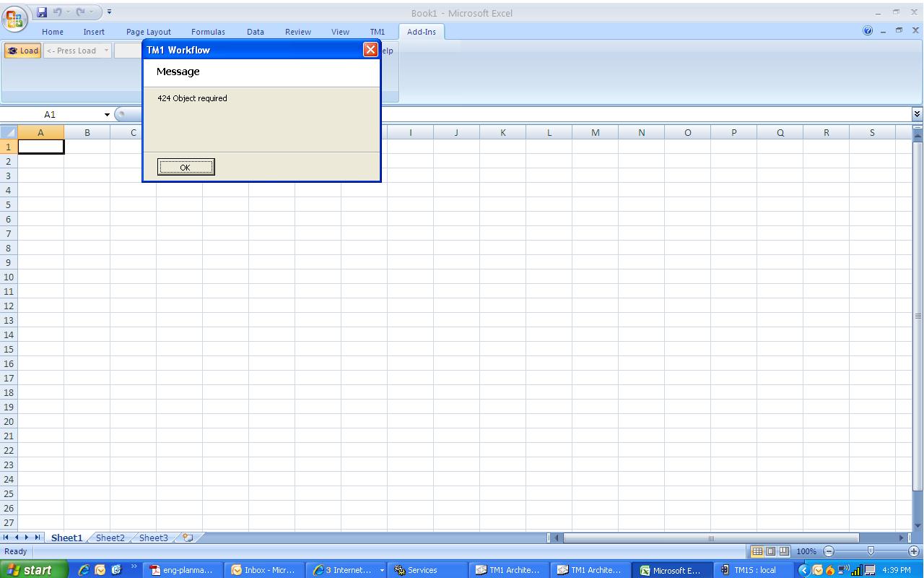The width and height of the screenshot is (924, 578).
Task: Click the network signal tray icon
Action: coord(858,570)
